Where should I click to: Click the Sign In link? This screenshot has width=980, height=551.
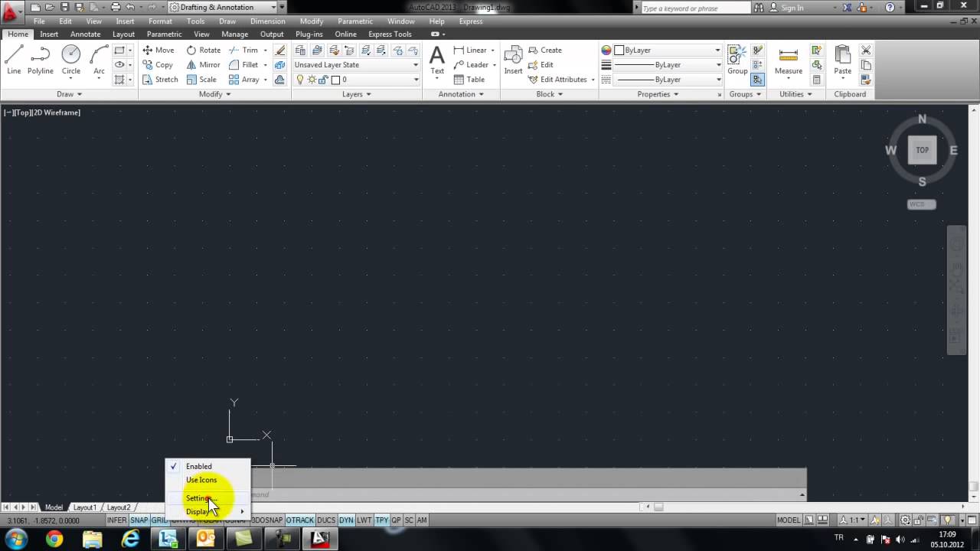click(x=792, y=8)
